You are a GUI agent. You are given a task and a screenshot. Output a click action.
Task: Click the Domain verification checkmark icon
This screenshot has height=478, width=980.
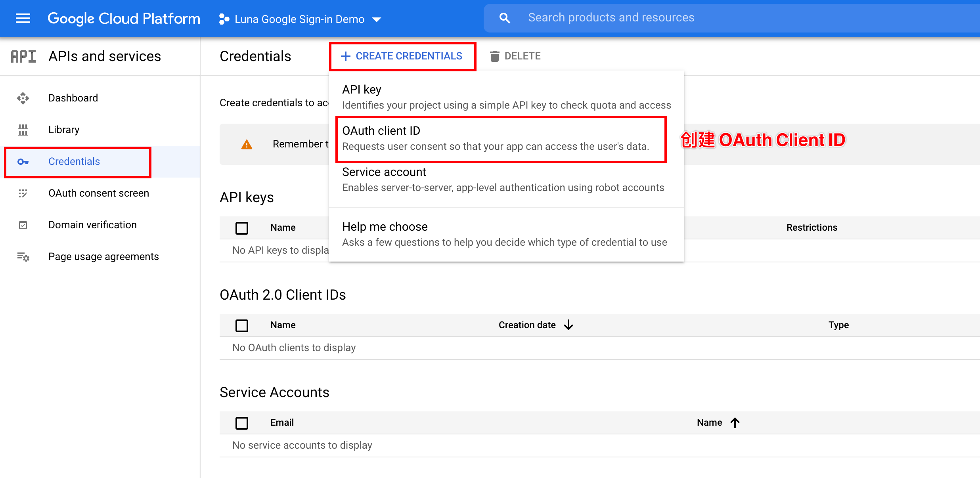click(x=23, y=225)
